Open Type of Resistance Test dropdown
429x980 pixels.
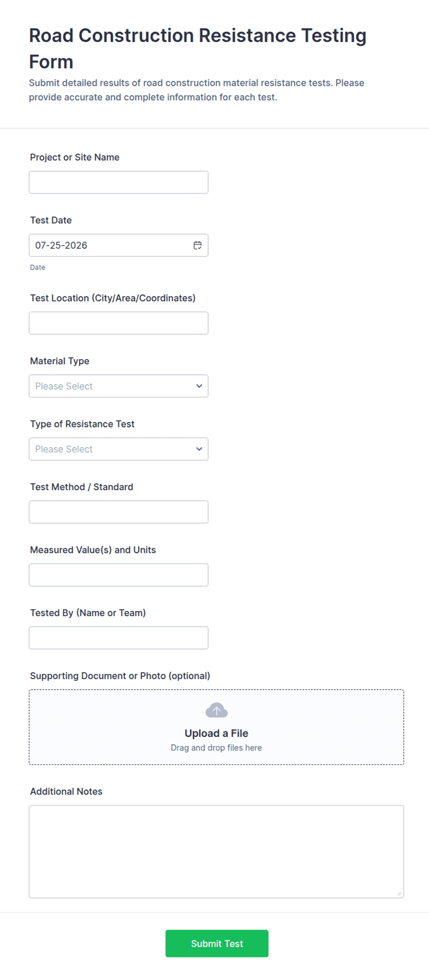point(119,449)
